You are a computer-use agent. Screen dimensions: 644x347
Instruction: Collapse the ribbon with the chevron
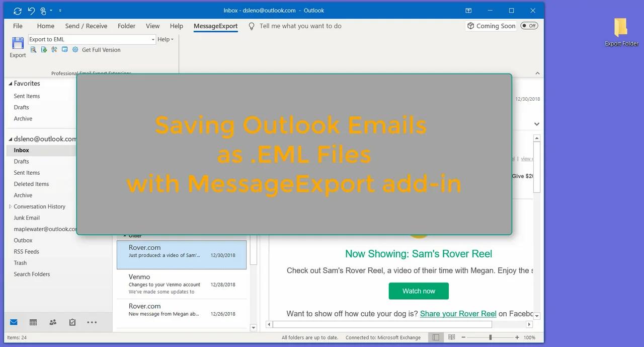537,73
